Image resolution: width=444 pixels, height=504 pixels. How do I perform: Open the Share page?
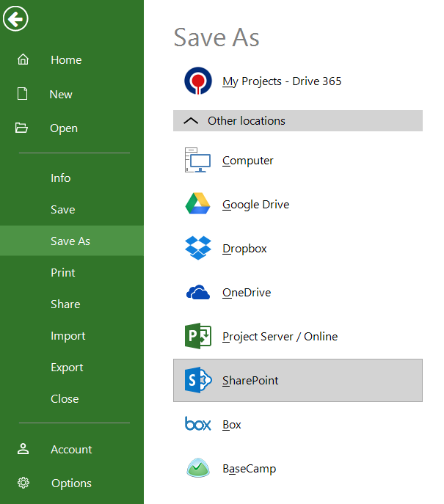pyautogui.click(x=65, y=304)
